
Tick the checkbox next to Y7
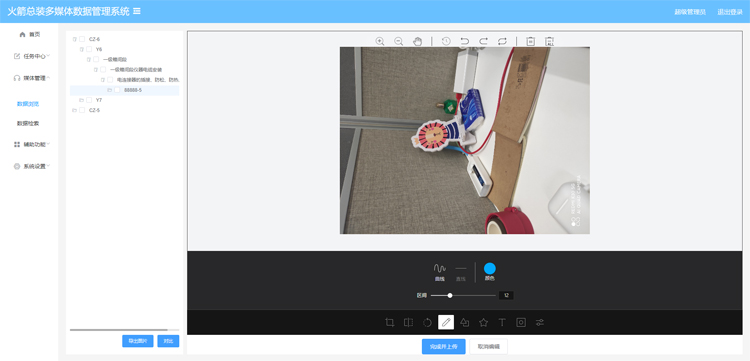click(89, 100)
